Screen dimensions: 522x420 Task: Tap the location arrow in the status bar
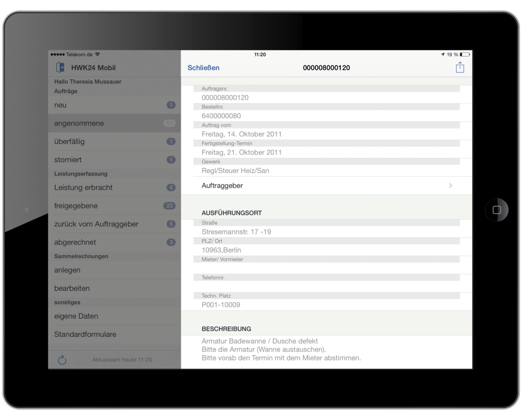click(x=443, y=54)
